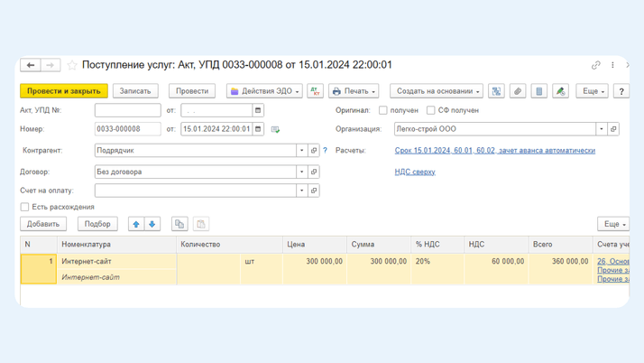Click the Записать button
The width and height of the screenshot is (644, 363).
(x=135, y=91)
